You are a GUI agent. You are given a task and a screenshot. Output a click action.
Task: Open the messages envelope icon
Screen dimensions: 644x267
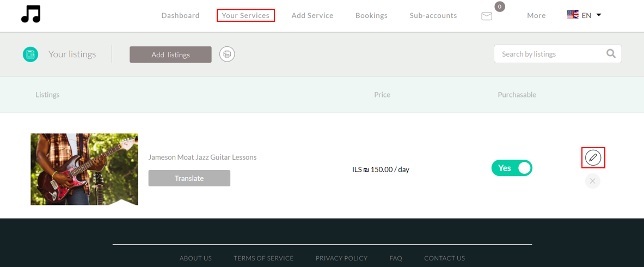click(487, 16)
